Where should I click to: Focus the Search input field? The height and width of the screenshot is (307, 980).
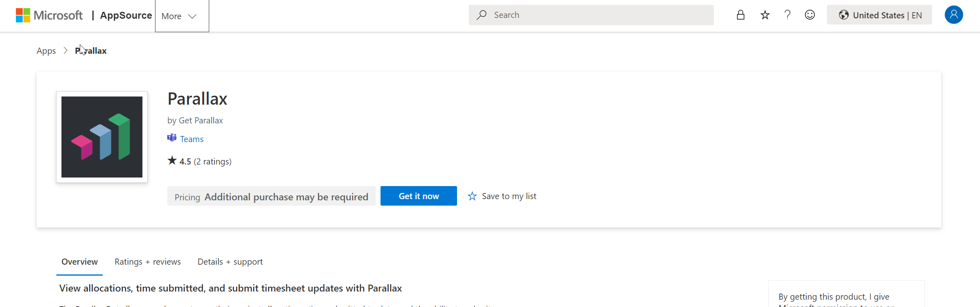[x=591, y=15]
